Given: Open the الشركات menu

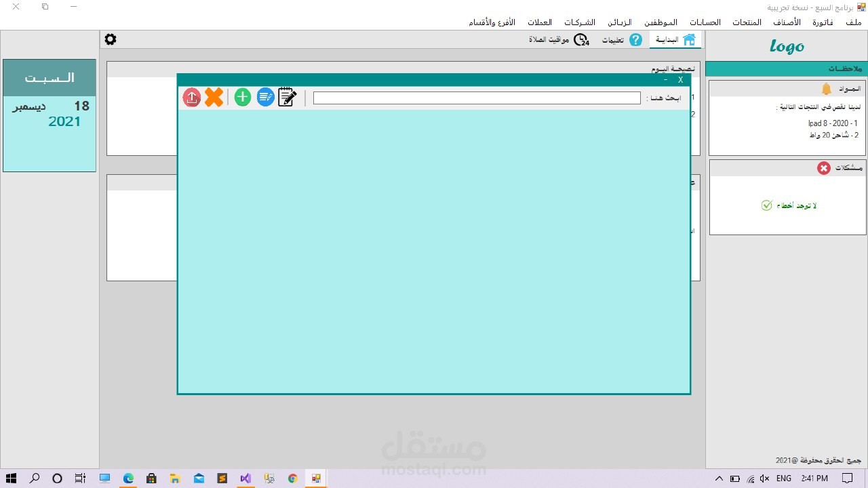Looking at the screenshot, I should (579, 22).
